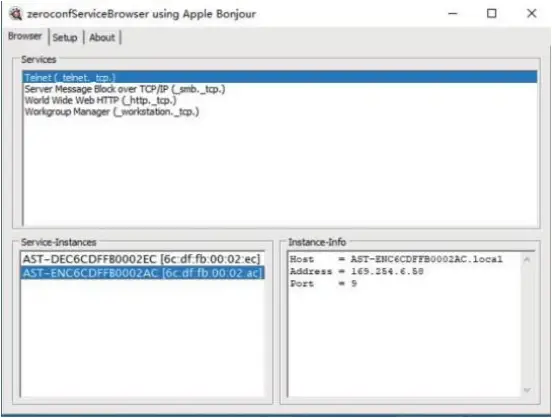Maximize the zeroconfServiceBrowser window
This screenshot has height=418, width=552.
(x=492, y=14)
